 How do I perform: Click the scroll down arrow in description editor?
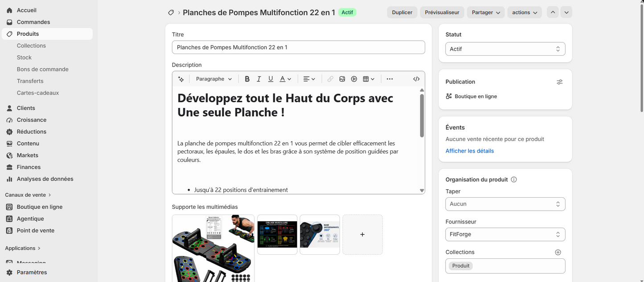pyautogui.click(x=422, y=191)
